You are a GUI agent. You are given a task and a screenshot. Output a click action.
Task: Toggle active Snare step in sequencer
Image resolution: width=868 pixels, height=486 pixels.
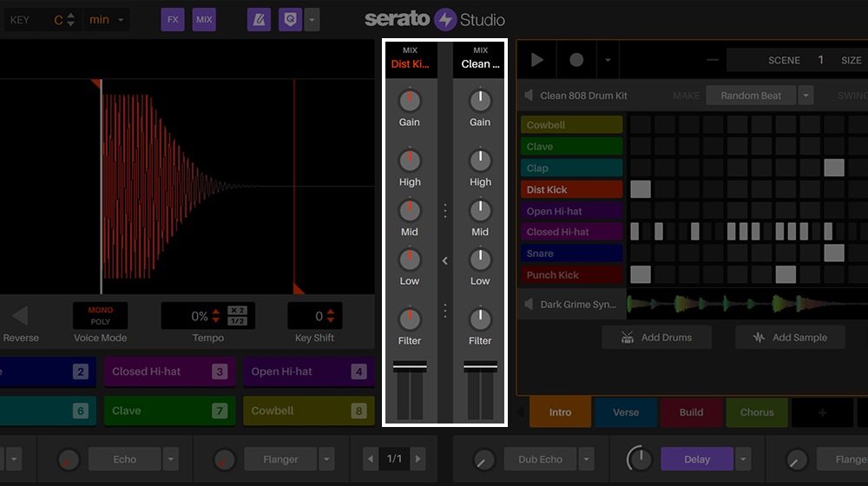833,253
